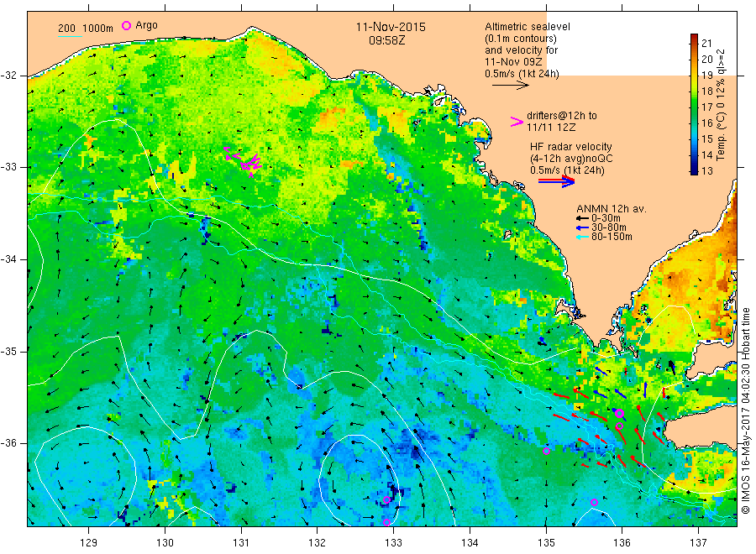Screen dimensions: 756x554
Task: Click the 'ANMN 12h av.' legend heading
Action: 612,209
